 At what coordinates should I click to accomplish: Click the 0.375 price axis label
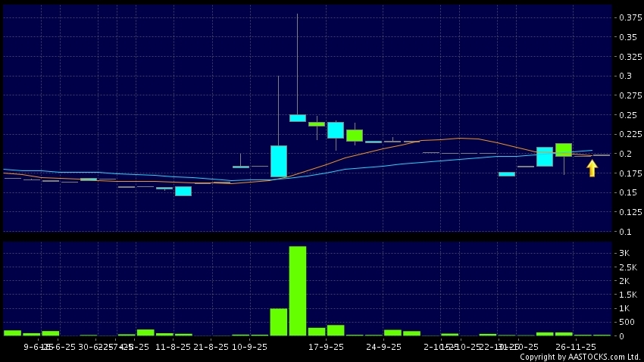627,17
